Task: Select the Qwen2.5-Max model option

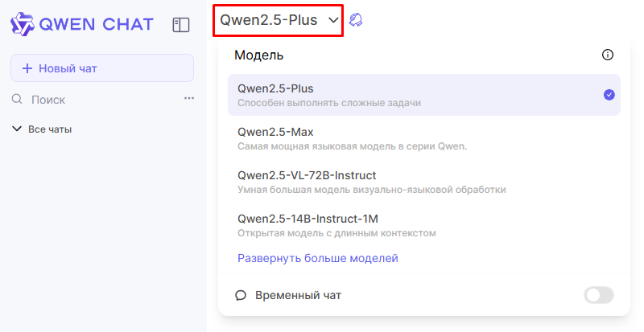Action: click(x=424, y=138)
